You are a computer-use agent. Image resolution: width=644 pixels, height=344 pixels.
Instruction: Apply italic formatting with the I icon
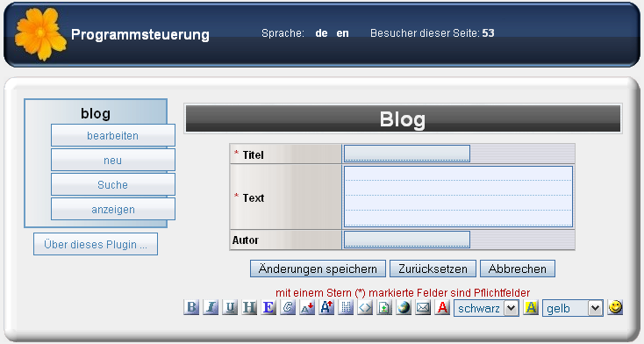(x=211, y=307)
